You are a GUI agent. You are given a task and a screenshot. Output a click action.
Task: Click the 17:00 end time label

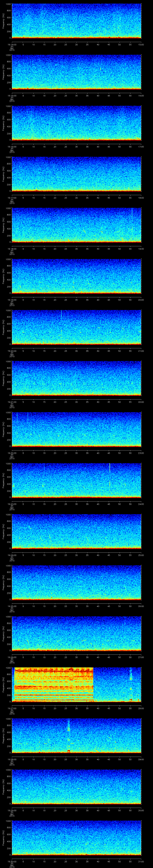coord(141,147)
